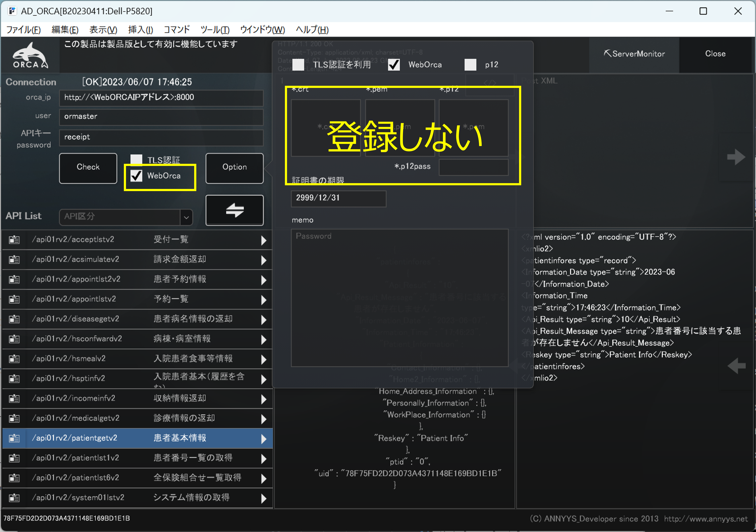Select the 患者基本情報 patientgetv2 row
Viewport: 756px width, 532px height.
pos(137,438)
